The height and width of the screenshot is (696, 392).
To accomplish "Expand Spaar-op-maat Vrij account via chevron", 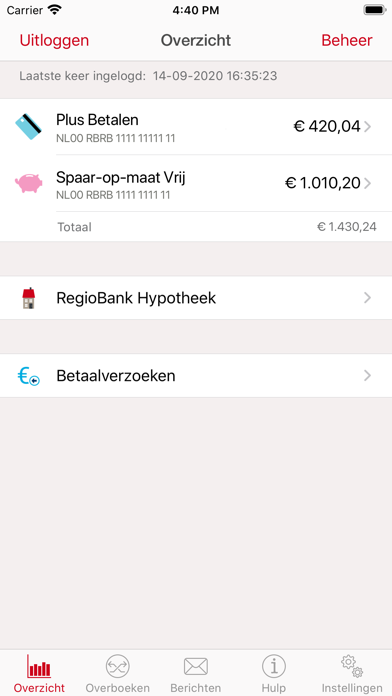I will point(367,183).
